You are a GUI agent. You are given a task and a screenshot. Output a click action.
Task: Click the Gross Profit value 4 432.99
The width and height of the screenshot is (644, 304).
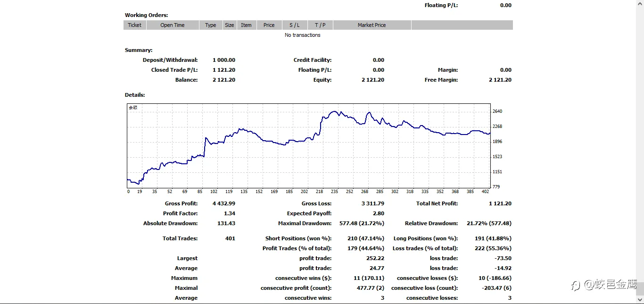point(224,203)
